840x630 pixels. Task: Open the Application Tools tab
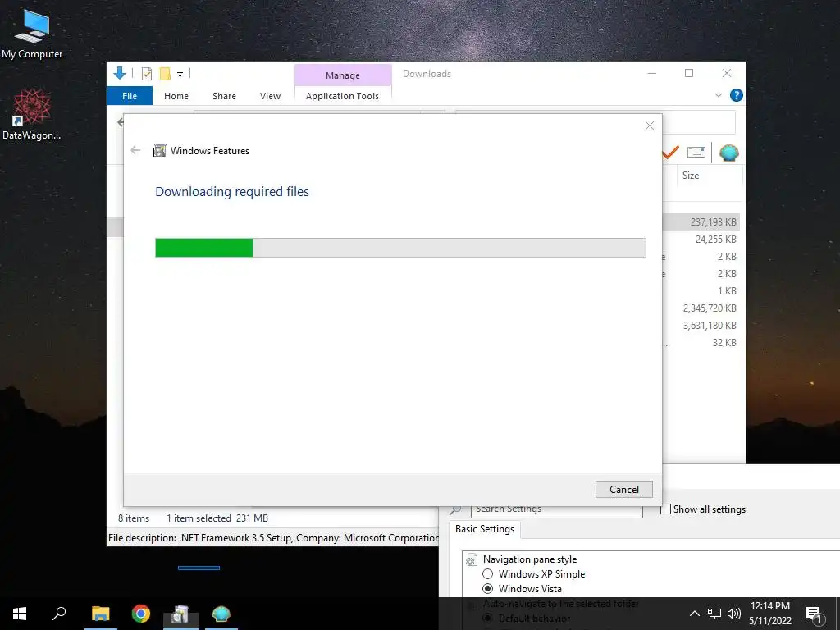[x=342, y=96]
